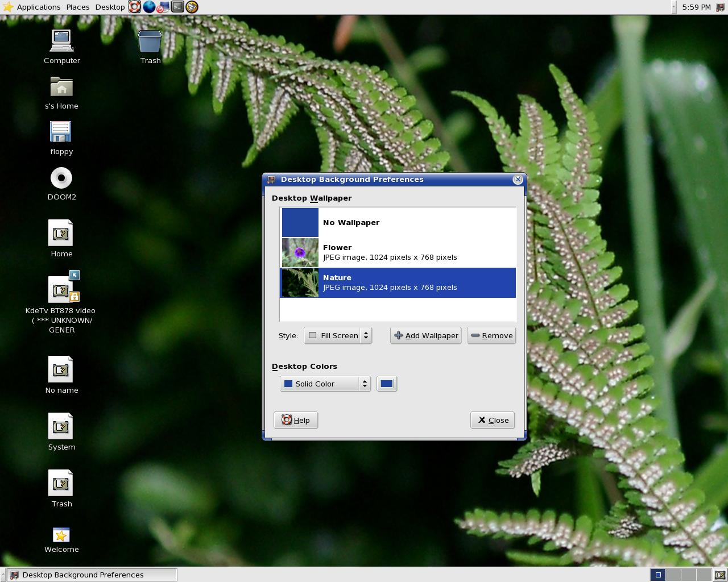Switch to the third workspace
The height and width of the screenshot is (582, 728).
click(x=688, y=575)
